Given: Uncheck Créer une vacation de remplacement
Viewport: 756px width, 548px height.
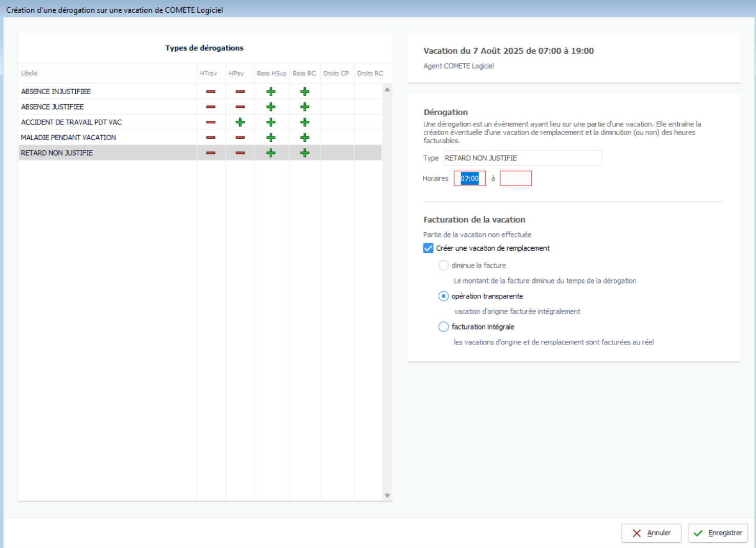Looking at the screenshot, I should (428, 248).
